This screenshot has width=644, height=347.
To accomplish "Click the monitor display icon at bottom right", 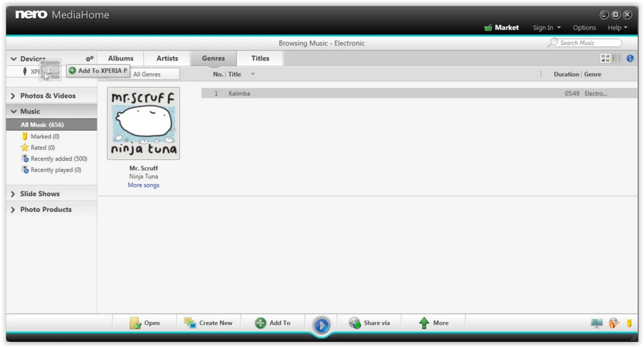I will pos(597,323).
